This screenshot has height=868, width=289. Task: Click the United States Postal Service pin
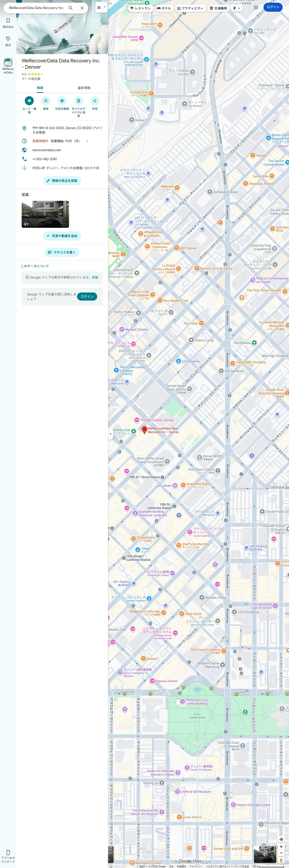point(190,389)
